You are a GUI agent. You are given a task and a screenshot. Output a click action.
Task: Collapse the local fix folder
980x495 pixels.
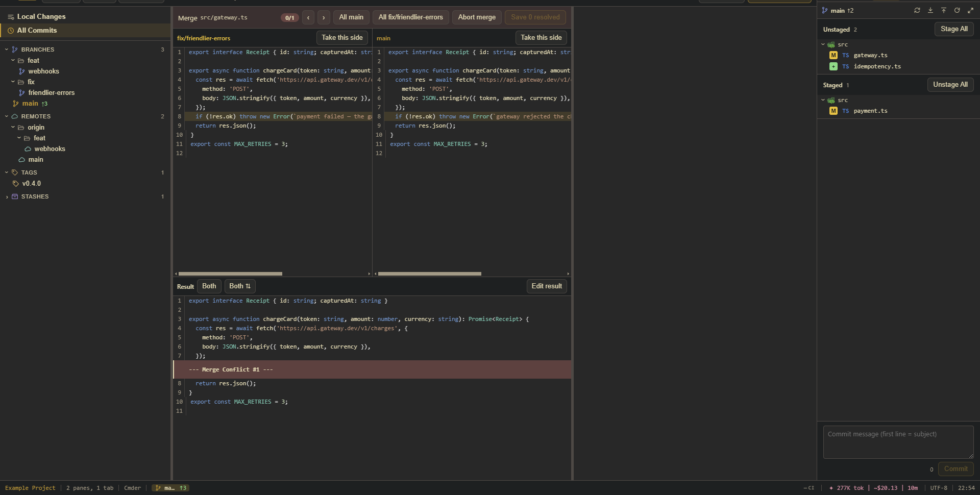tap(13, 82)
